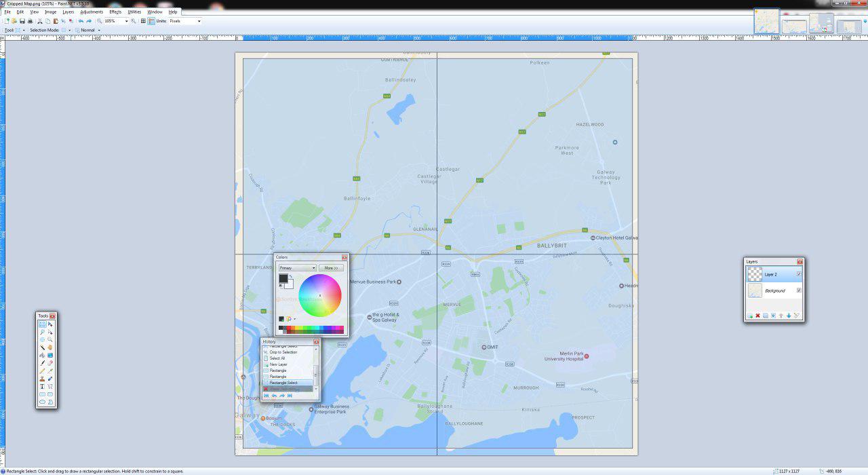
Task: Select the Text tool
Action: 43,386
